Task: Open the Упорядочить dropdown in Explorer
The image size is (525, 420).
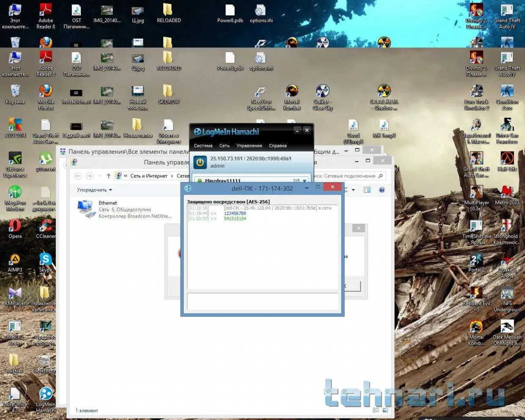Action: [94, 190]
